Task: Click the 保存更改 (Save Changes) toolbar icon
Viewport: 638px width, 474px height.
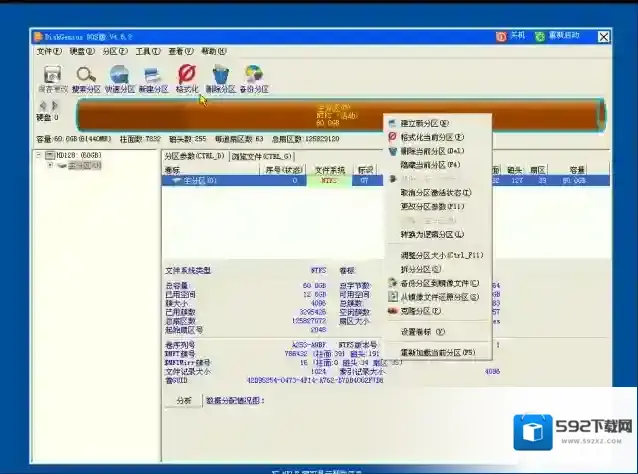Action: tap(52, 75)
